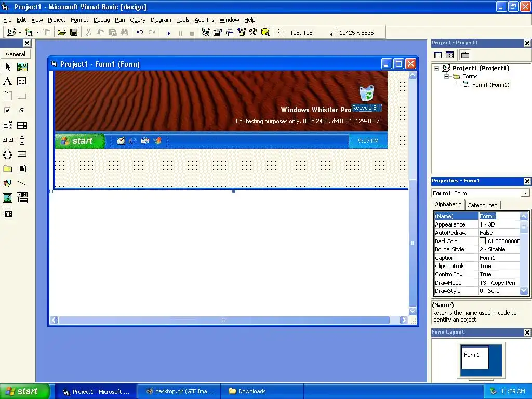Select the Label control tool
Viewport: 532px width, 399px height.
pos(8,82)
